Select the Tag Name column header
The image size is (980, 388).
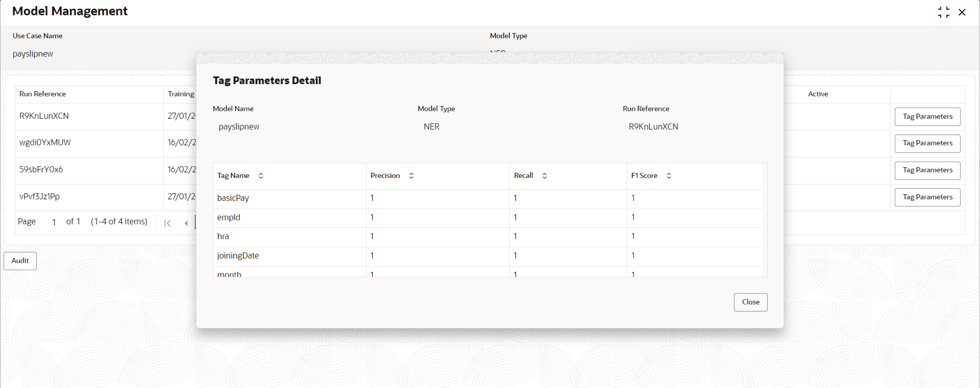[289, 176]
